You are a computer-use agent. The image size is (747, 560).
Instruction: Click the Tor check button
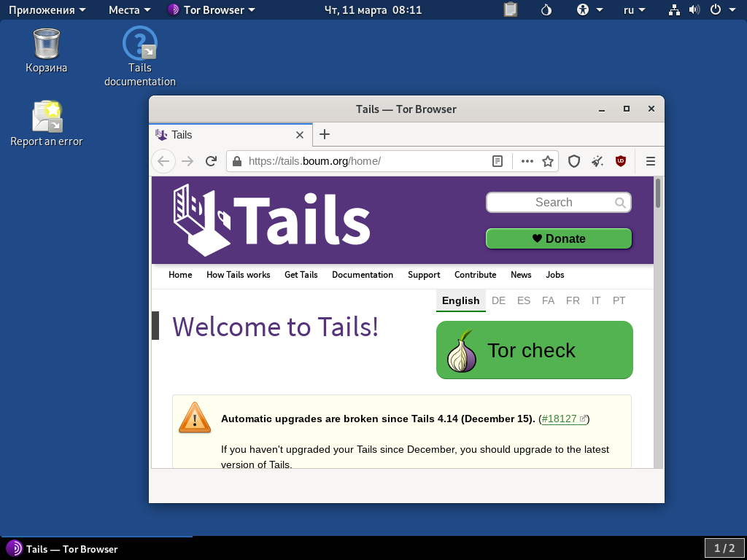click(x=535, y=350)
